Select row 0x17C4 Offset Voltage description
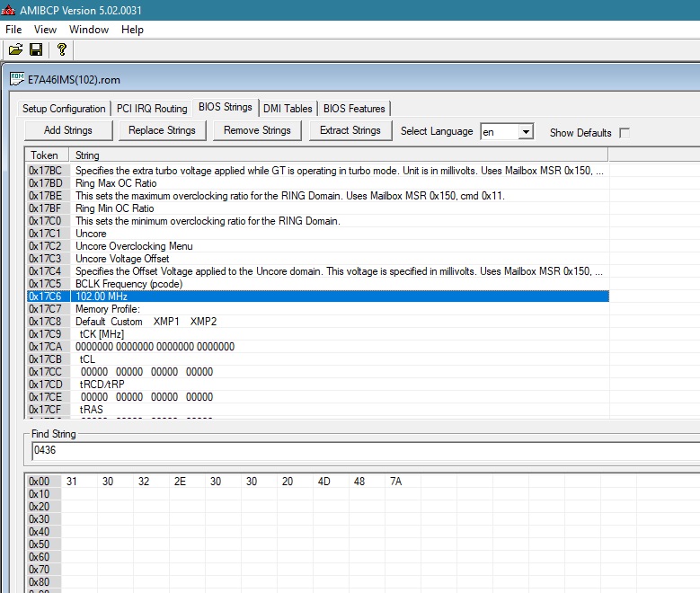700x593 pixels. point(317,271)
